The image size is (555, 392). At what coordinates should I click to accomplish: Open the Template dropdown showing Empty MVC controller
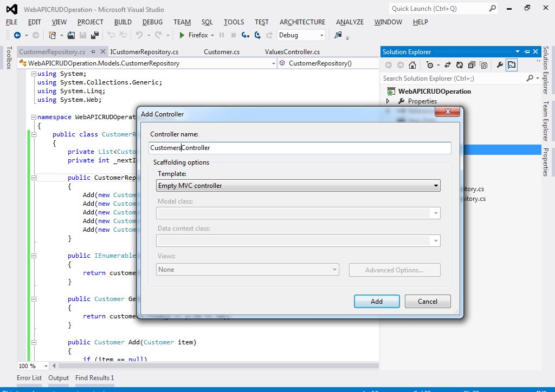pos(435,185)
